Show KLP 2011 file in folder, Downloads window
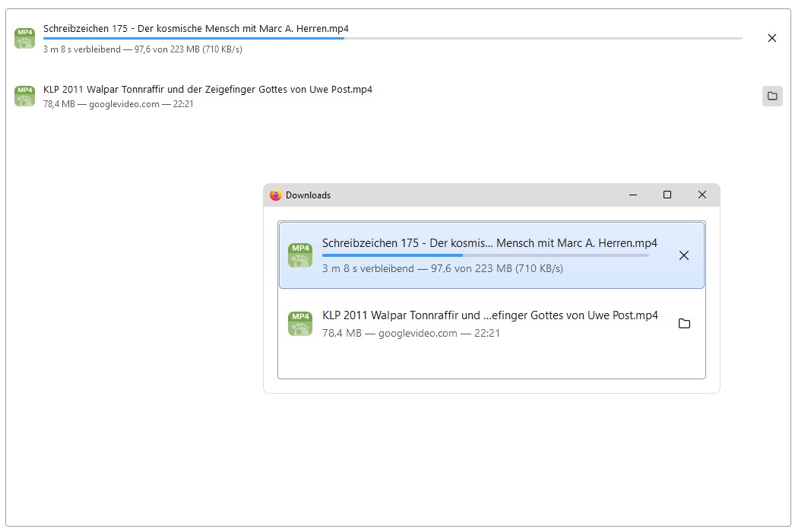This screenshot has width=795, height=532. click(x=683, y=324)
